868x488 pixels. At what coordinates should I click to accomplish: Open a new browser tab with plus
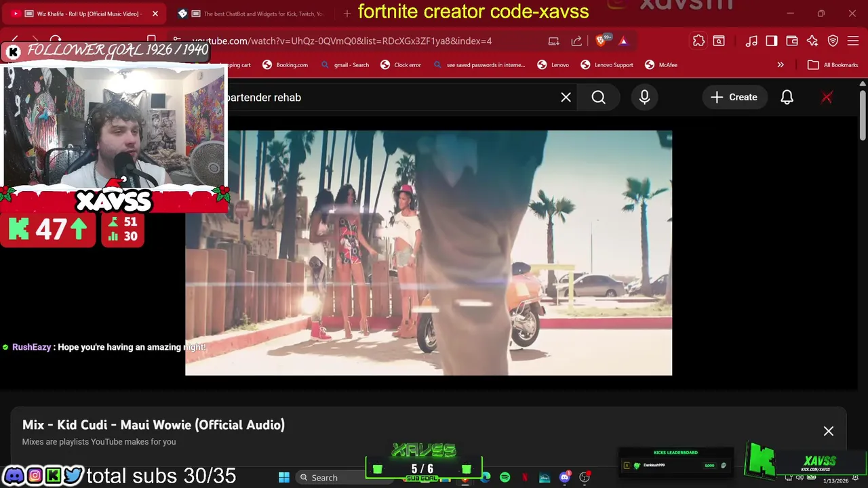pyautogui.click(x=347, y=14)
